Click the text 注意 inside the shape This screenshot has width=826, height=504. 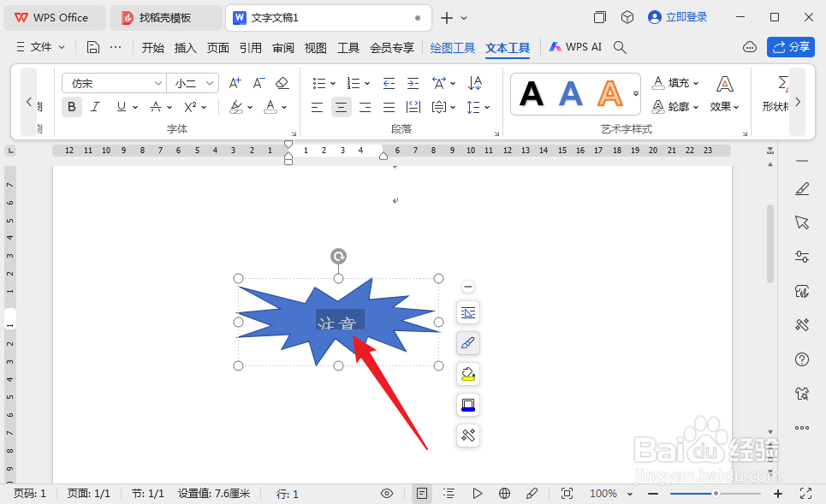(337, 323)
